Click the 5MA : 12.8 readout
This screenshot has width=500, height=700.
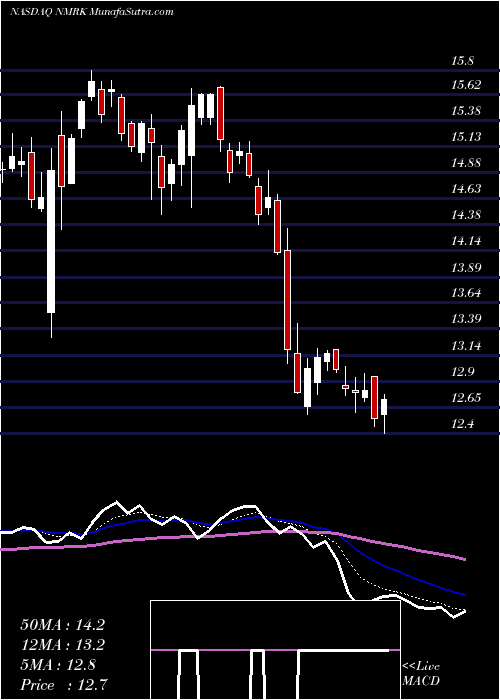pos(58,665)
